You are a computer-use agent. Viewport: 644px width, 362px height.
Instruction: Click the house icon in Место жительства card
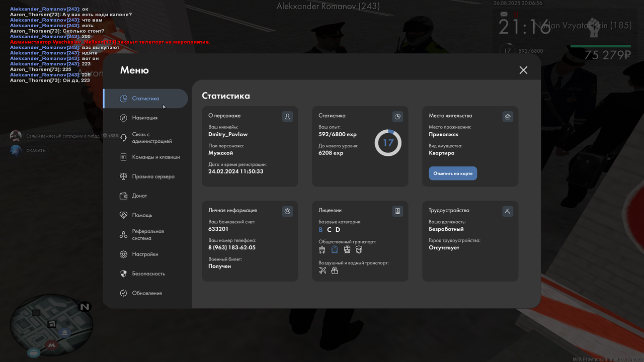click(508, 117)
